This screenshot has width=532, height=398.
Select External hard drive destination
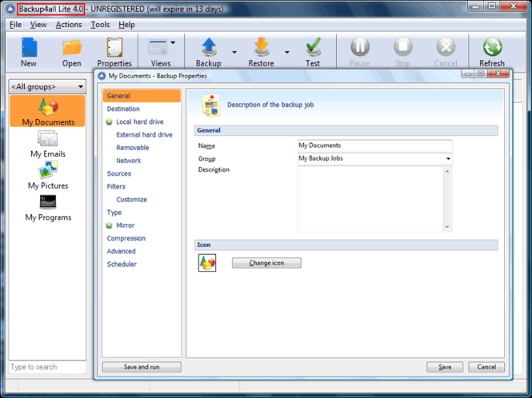pyautogui.click(x=144, y=135)
